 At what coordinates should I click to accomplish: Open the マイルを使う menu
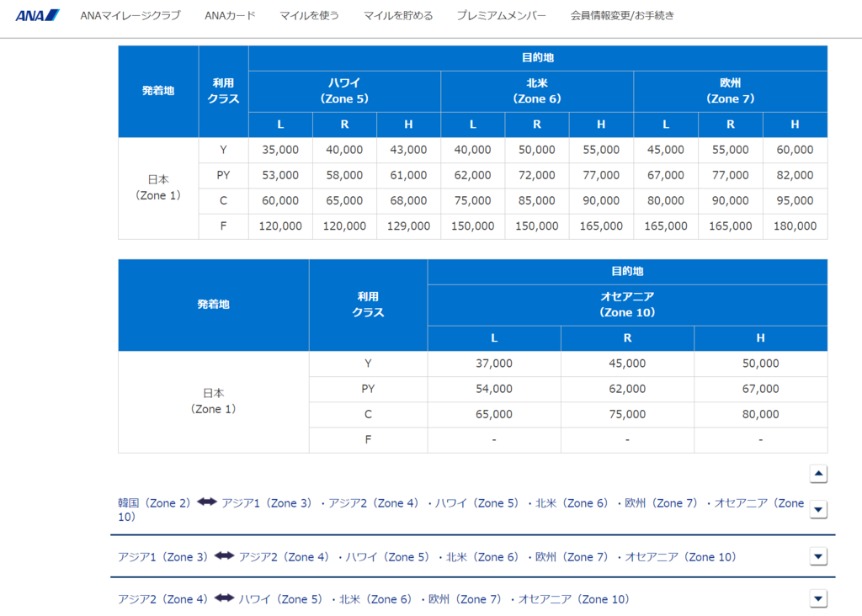click(x=311, y=14)
